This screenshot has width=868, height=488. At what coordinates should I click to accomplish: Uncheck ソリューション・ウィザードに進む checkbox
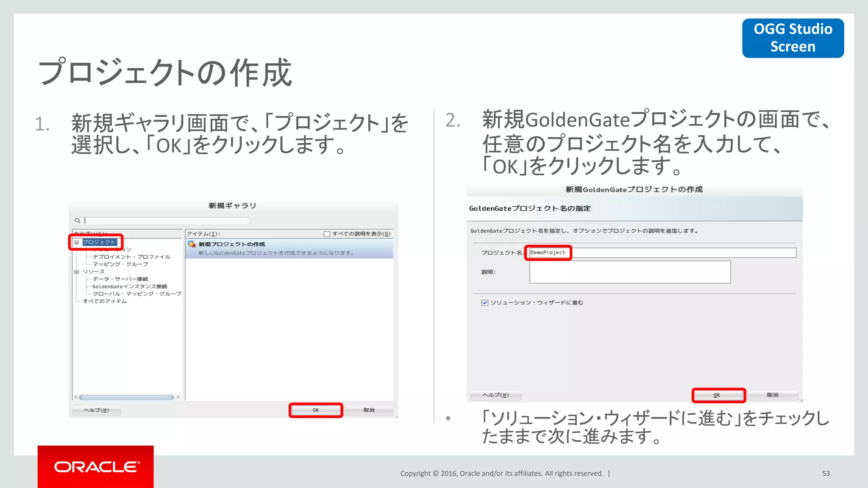point(484,302)
